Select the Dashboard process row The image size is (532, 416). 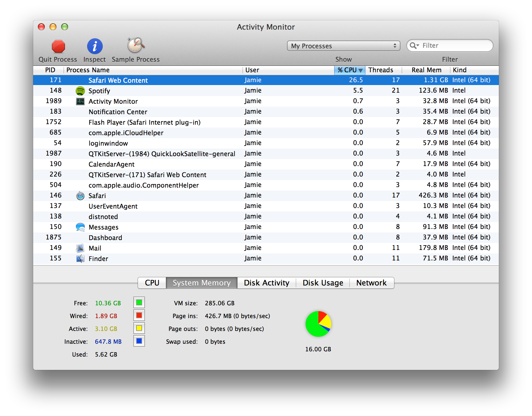pos(266,237)
